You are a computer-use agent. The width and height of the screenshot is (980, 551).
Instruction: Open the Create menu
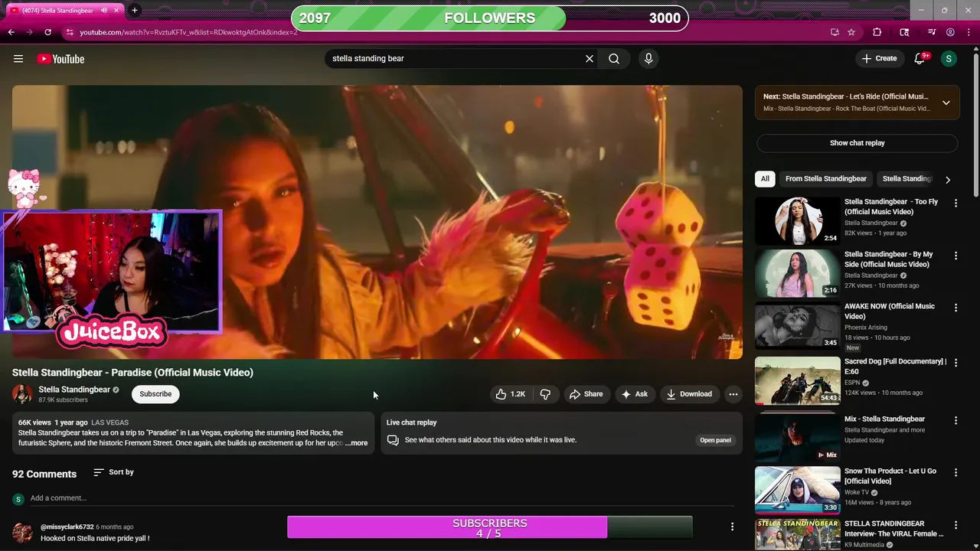pos(879,58)
